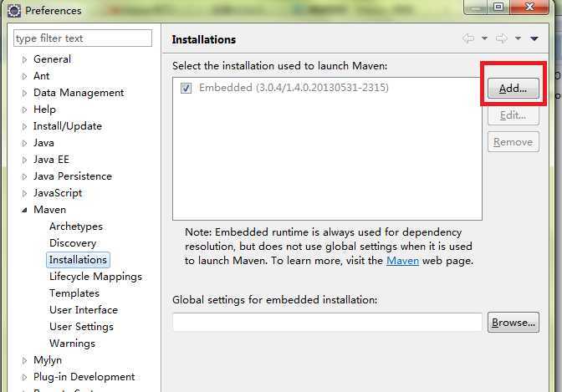Select the Maven category label
The width and height of the screenshot is (562, 392).
click(49, 210)
